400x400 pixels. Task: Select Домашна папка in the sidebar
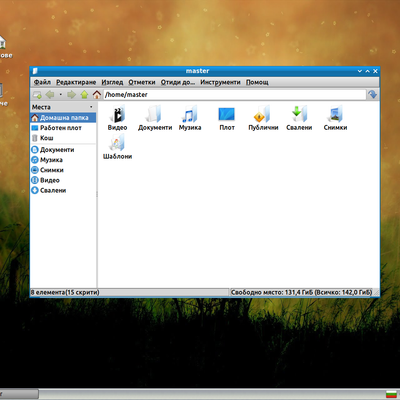[63, 118]
